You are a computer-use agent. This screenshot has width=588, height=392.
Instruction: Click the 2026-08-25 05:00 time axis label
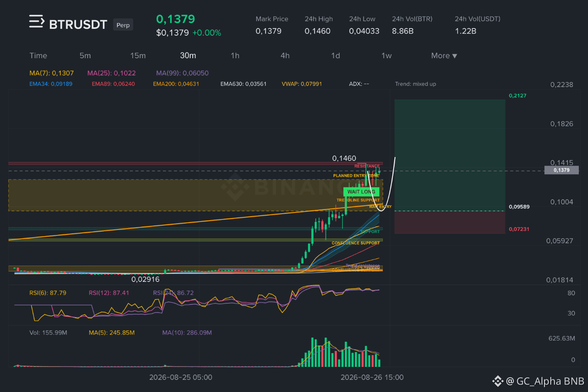click(x=181, y=377)
